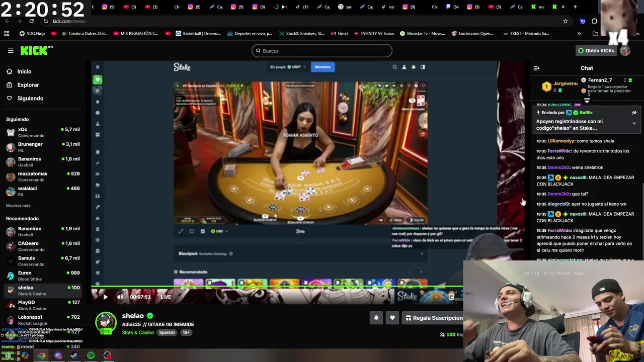Enable notifications bell for shelao

coord(376,318)
